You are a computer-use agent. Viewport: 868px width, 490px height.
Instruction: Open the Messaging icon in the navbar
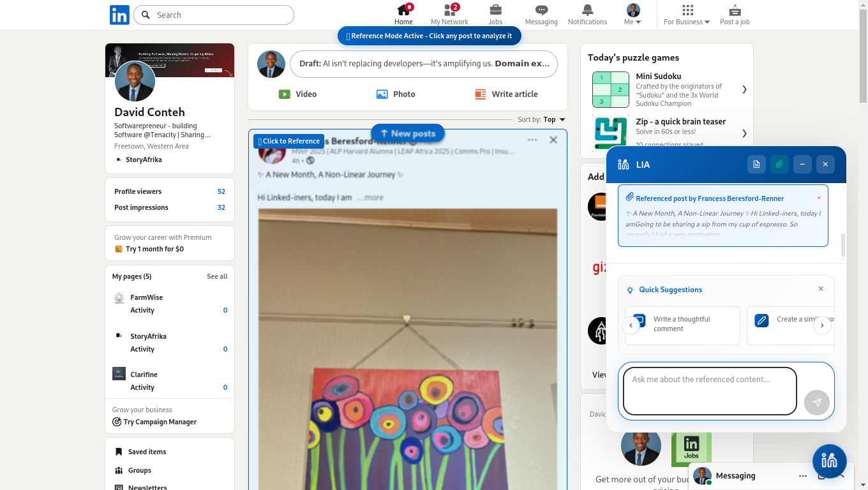pyautogui.click(x=541, y=10)
